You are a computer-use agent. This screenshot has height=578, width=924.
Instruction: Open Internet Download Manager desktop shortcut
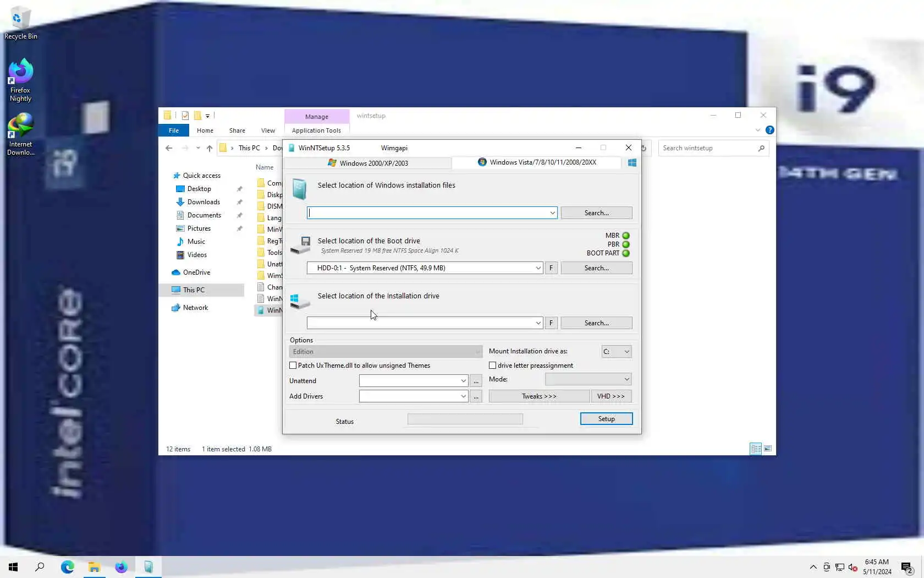20,134
